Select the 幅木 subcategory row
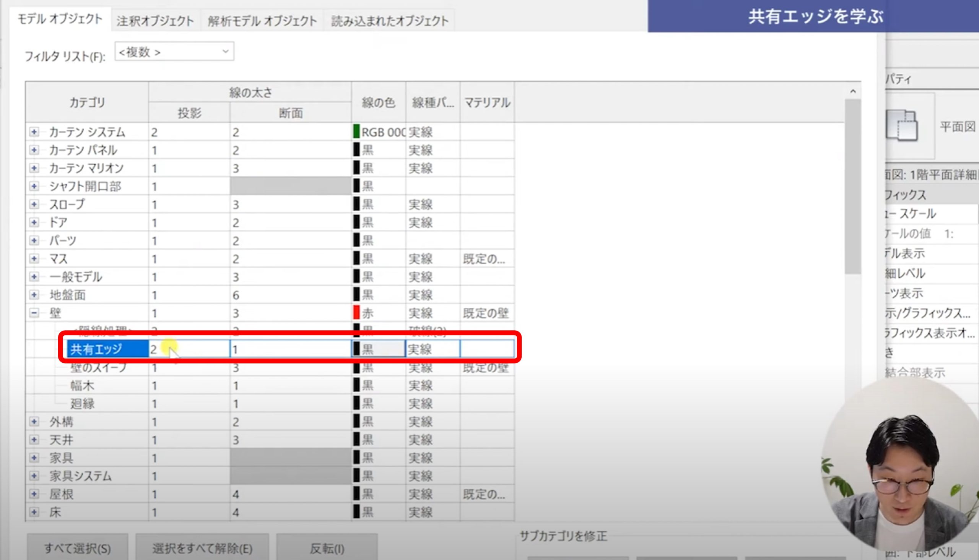The width and height of the screenshot is (979, 560). point(82,385)
